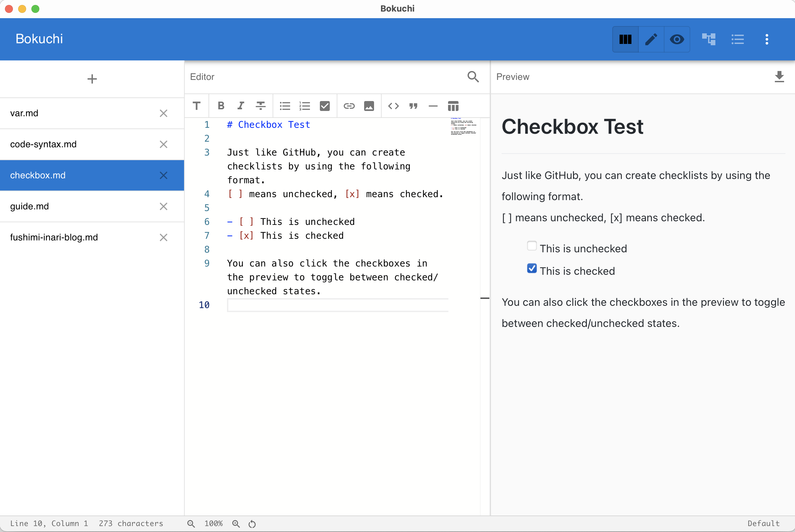
Task: Check the 'This is unchecked' checkbox in preview
Action: pyautogui.click(x=531, y=246)
